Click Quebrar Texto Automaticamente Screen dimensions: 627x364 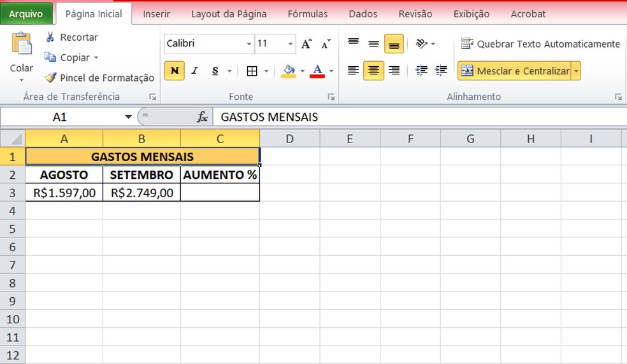(540, 43)
